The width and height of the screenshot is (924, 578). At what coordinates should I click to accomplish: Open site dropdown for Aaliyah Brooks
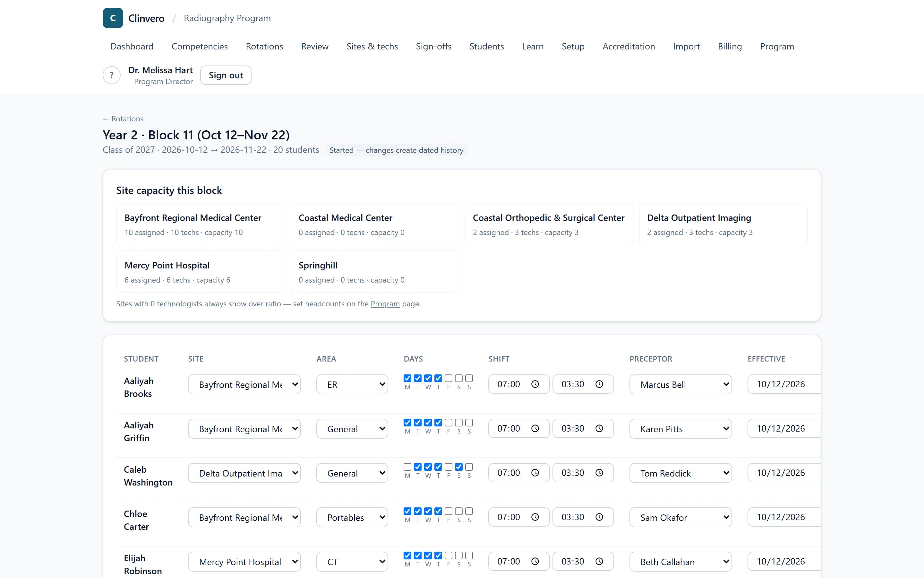click(244, 384)
